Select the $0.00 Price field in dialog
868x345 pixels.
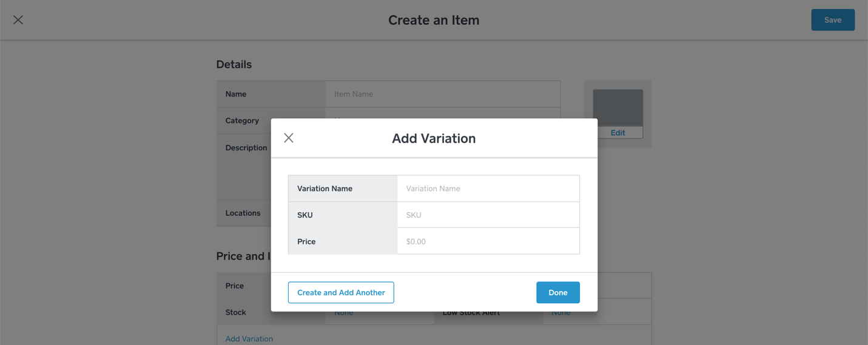(488, 241)
